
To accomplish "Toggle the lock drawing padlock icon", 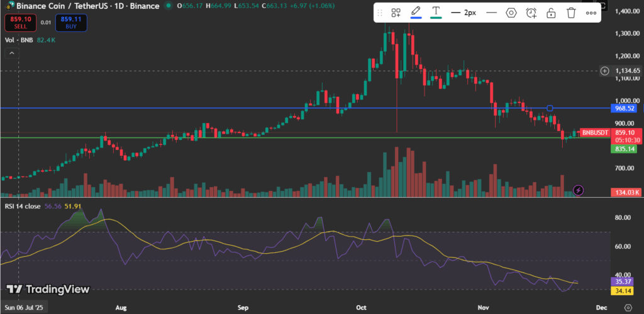I will pos(551,13).
